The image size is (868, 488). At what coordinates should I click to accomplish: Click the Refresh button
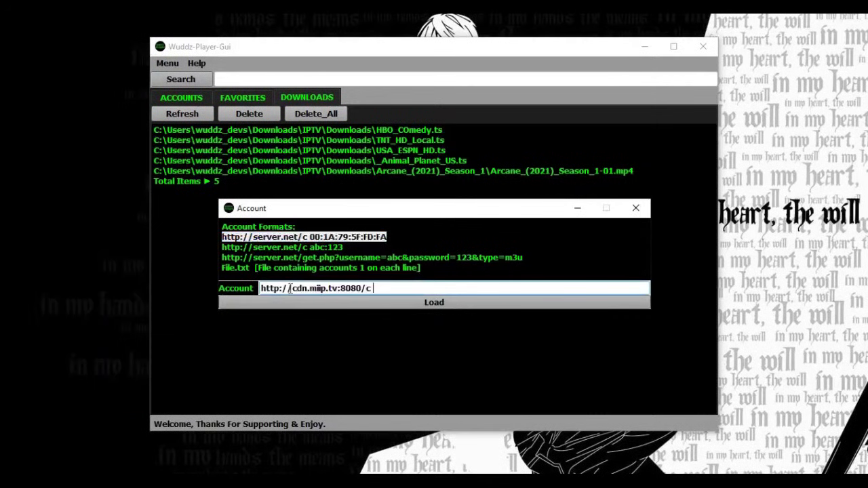(182, 114)
